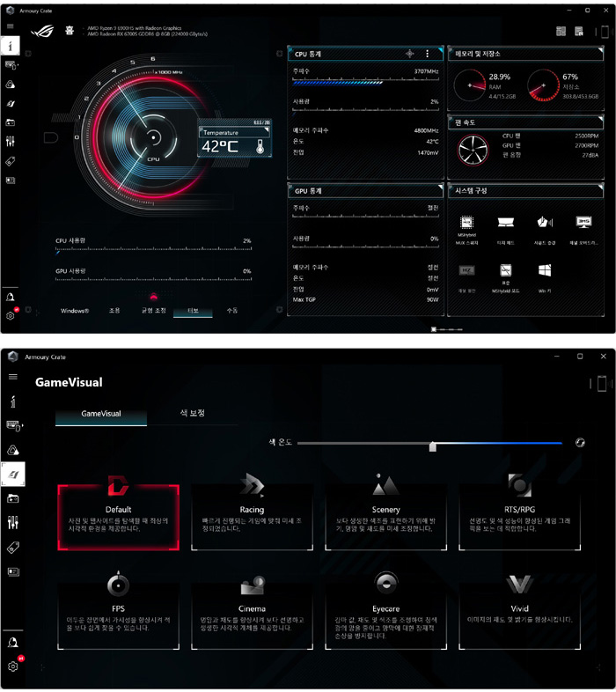Open hamburger menu in top Home window
This screenshot has width=616, height=692.
pos(10,26)
